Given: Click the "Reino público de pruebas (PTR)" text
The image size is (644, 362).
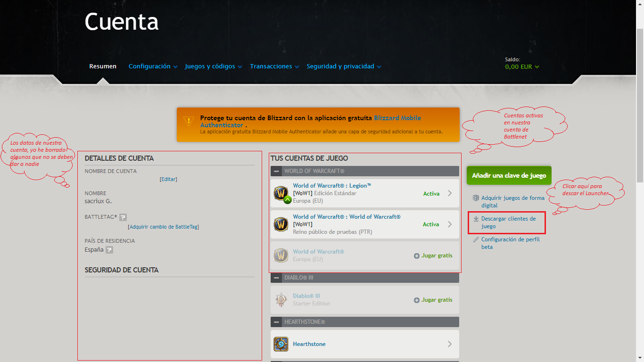Looking at the screenshot, I should [332, 232].
